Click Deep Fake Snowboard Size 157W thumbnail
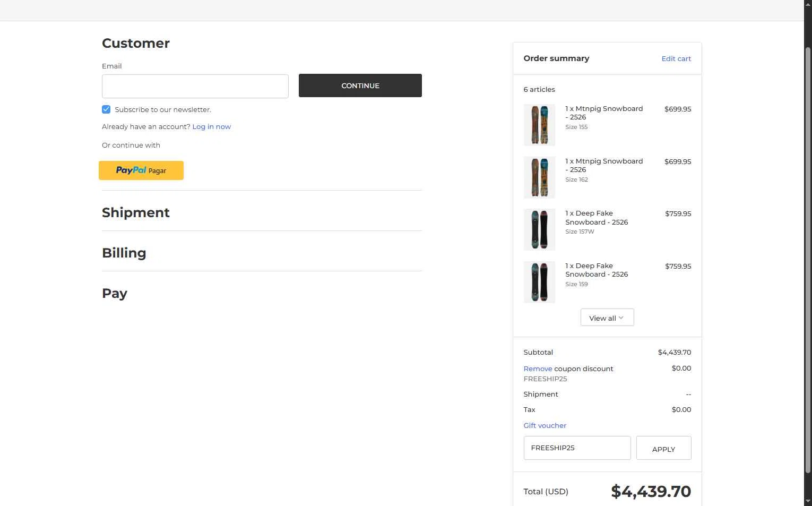Viewport: 812px width, 506px height. tap(539, 229)
